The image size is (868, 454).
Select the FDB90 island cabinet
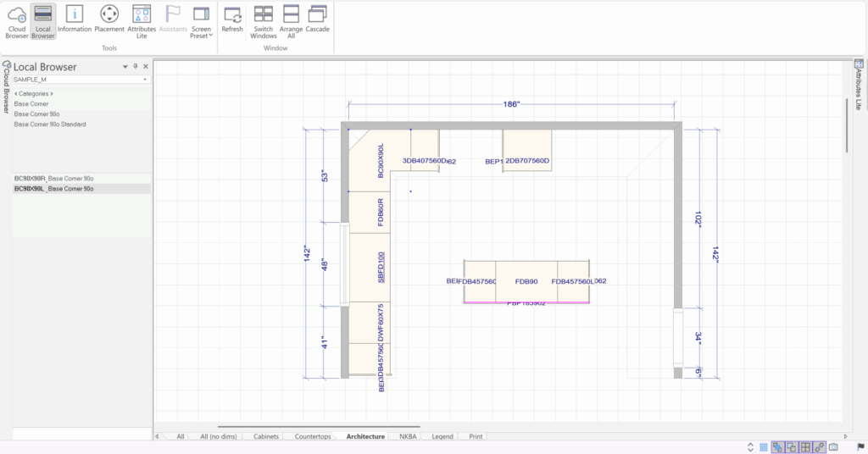526,281
